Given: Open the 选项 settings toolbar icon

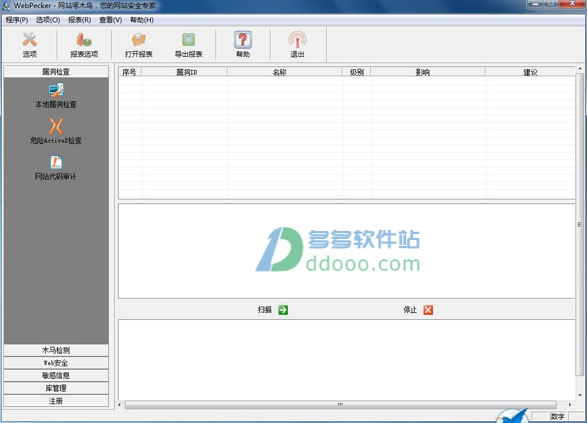Looking at the screenshot, I should tap(29, 44).
